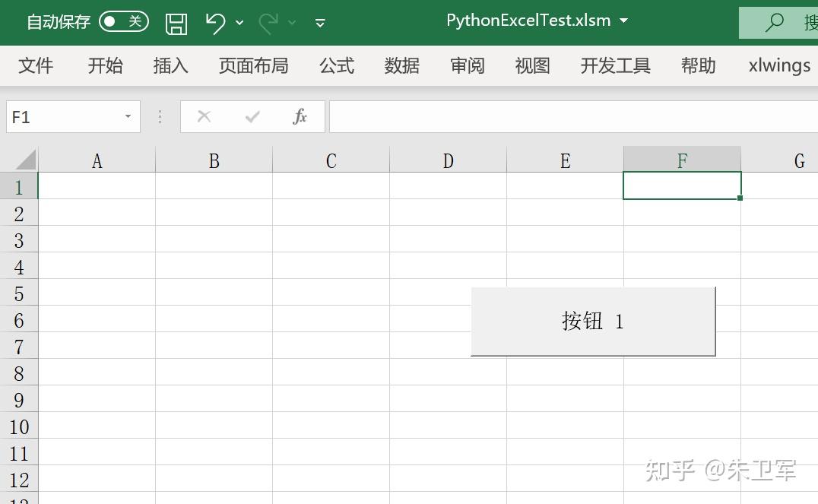Open the PythonExcelTest.xlsm title dropdown
This screenshot has width=818, height=504.
[623, 21]
